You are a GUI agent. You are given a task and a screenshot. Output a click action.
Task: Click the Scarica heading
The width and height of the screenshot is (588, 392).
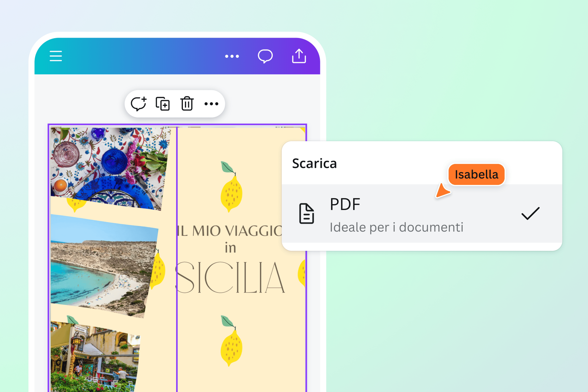tap(315, 163)
